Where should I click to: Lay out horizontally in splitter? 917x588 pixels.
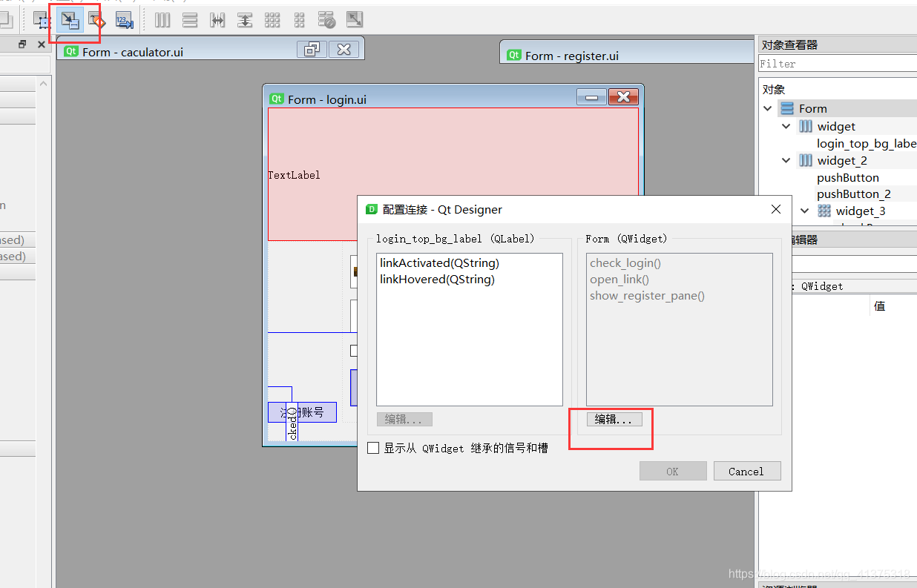[217, 20]
